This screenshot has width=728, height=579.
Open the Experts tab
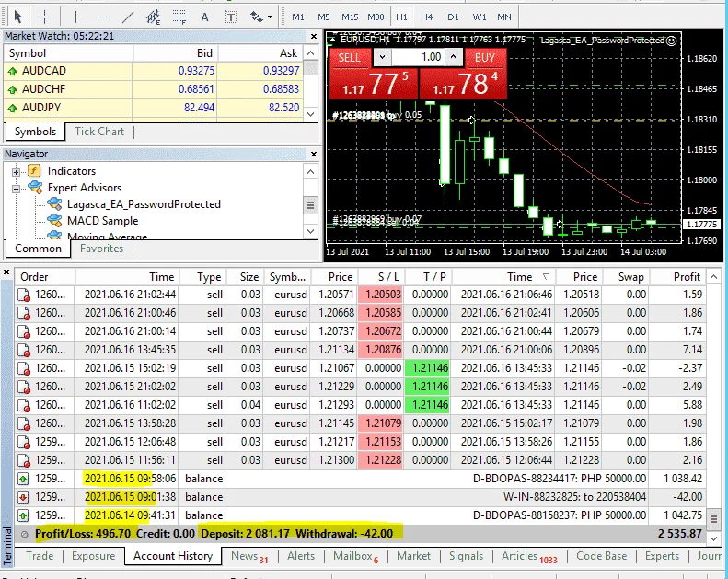[x=662, y=556]
